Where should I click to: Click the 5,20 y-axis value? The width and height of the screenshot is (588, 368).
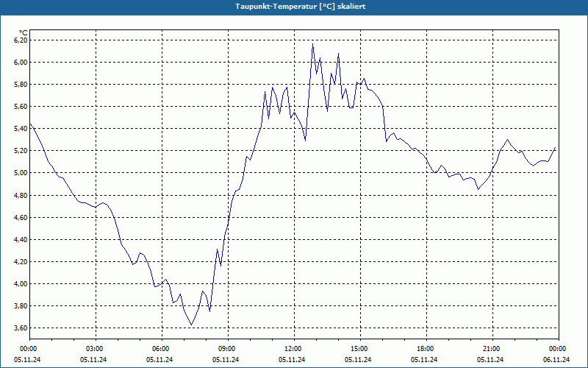(x=21, y=151)
